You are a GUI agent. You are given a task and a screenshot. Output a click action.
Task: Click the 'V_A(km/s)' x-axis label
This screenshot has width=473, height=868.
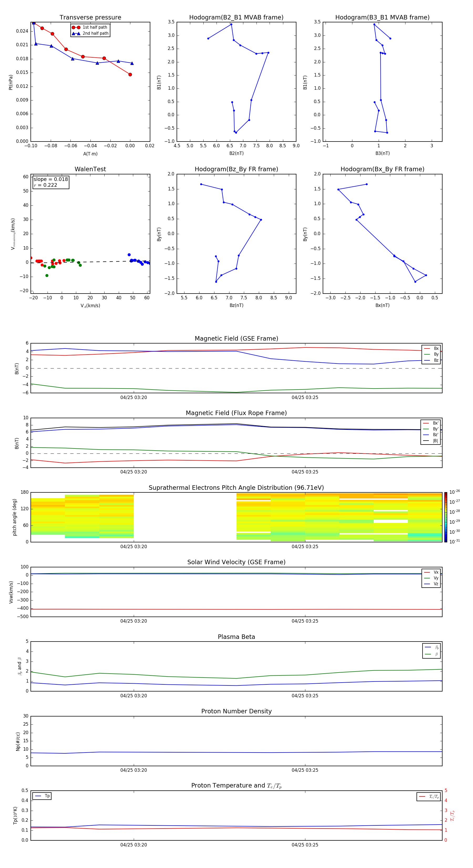point(90,306)
